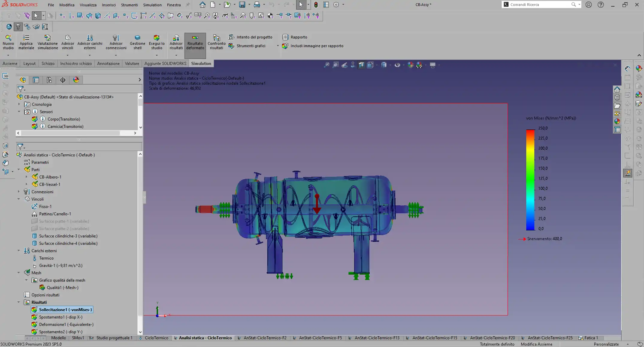Viewport: 644px width, 347px height.
Task: Collapse the Vincoli node
Action: click(19, 199)
